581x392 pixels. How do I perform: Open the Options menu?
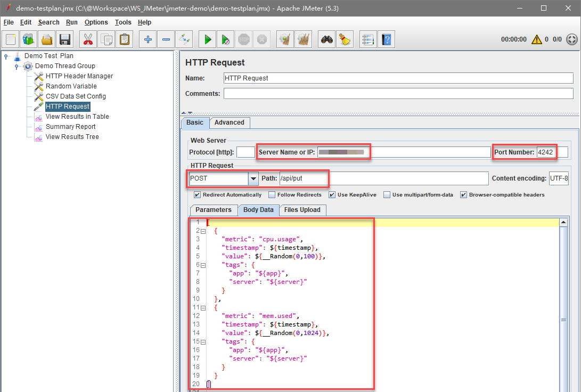(96, 22)
